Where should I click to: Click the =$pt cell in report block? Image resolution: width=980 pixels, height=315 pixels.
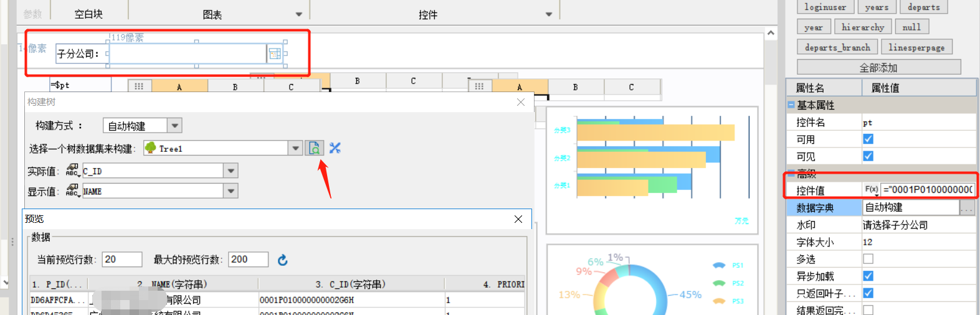click(80, 85)
